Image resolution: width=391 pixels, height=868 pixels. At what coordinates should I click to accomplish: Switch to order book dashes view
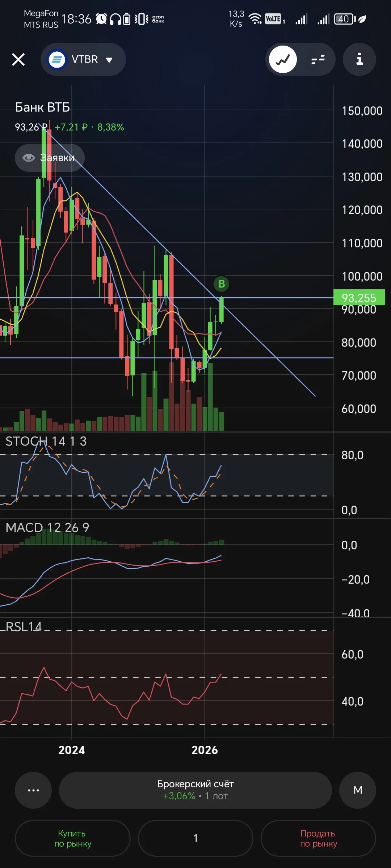(318, 59)
